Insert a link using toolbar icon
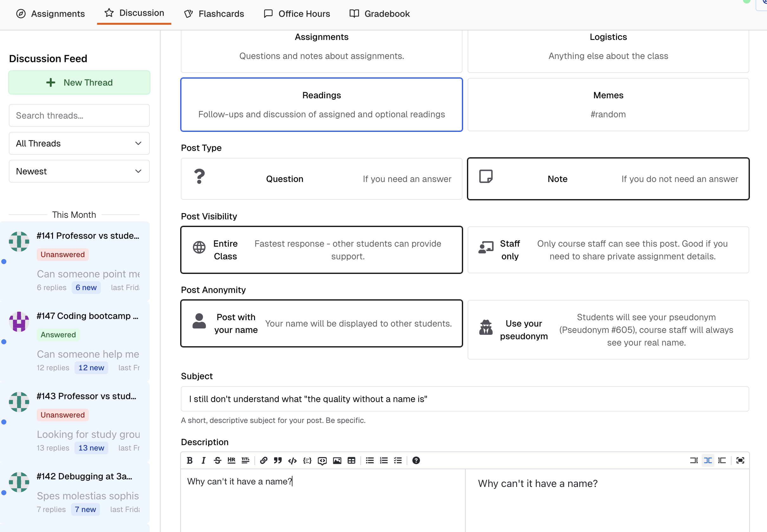 click(264, 460)
